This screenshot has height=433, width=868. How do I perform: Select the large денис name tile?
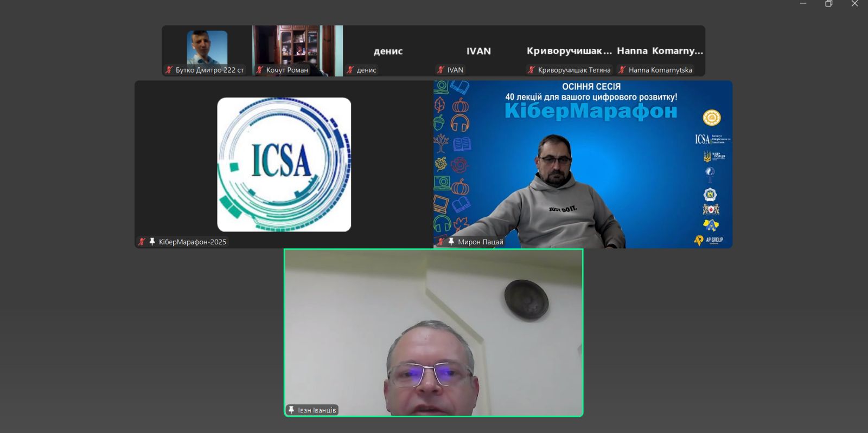(x=388, y=51)
